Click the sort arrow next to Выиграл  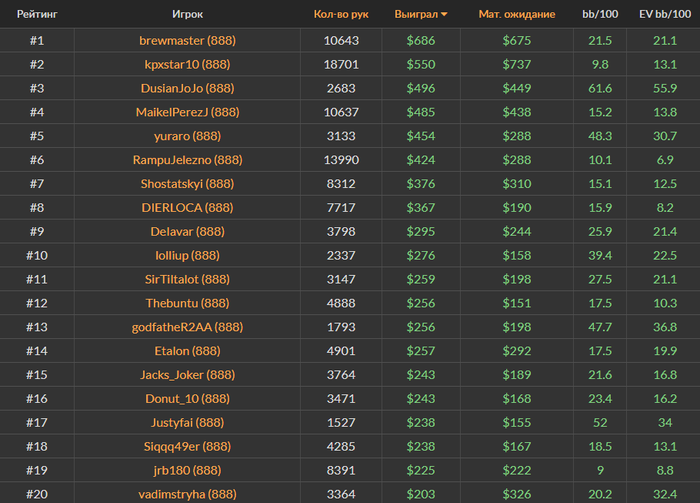[444, 15]
